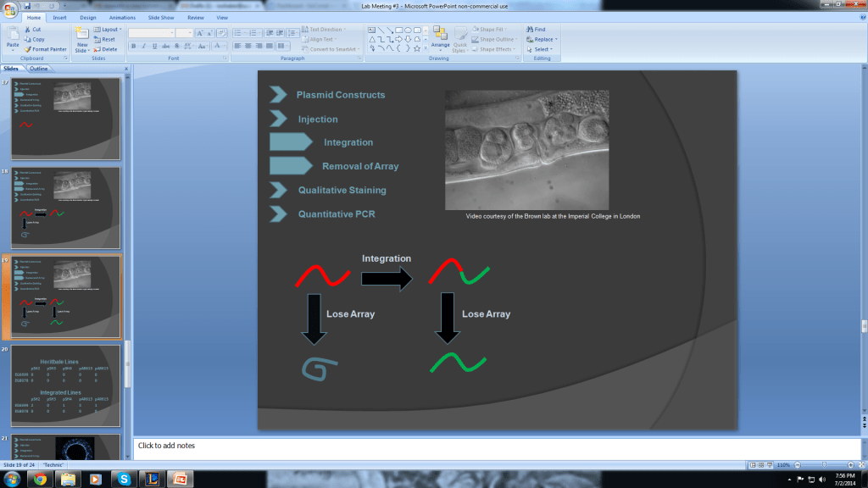
Task: Click the New Slide icon
Action: click(x=83, y=34)
